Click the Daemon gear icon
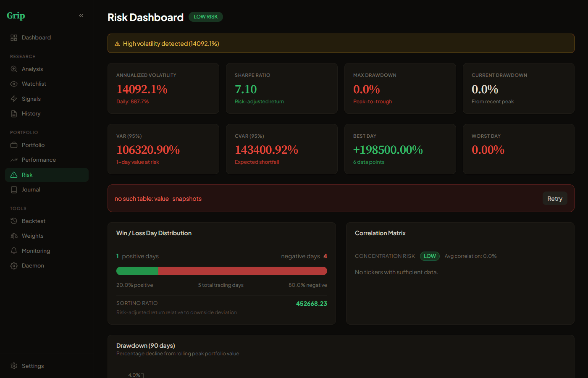588x378 pixels. click(x=14, y=266)
